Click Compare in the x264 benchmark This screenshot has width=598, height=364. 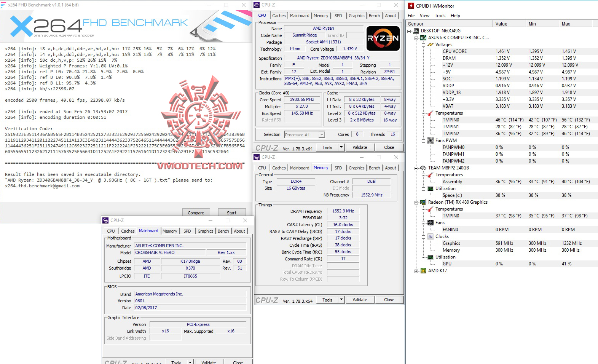[196, 213]
